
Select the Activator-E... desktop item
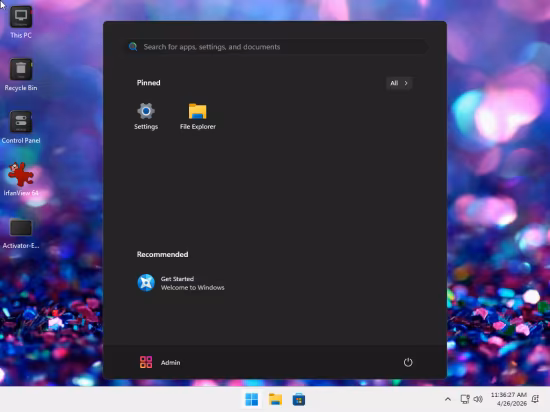[x=21, y=233]
